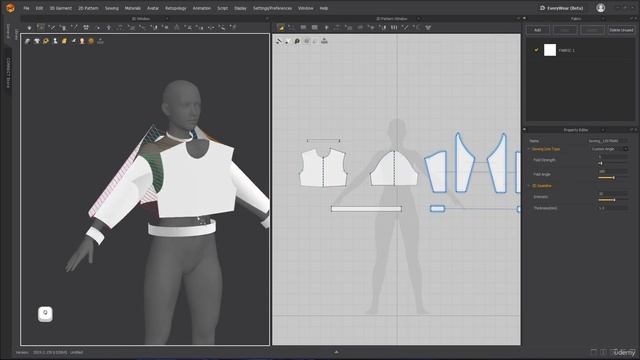Image resolution: width=640 pixels, height=360 pixels.
Task: Click the up arrow icon at the bottom center
Action: coord(336,352)
